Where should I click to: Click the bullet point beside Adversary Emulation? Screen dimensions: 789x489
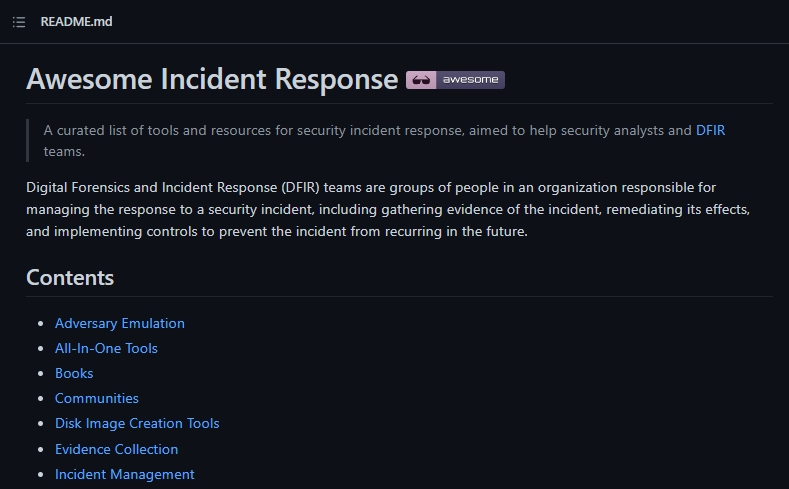pos(41,324)
